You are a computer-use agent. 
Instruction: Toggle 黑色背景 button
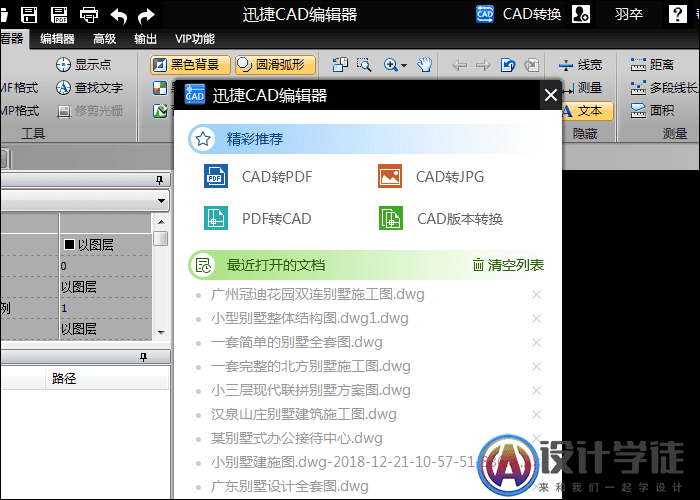[190, 65]
